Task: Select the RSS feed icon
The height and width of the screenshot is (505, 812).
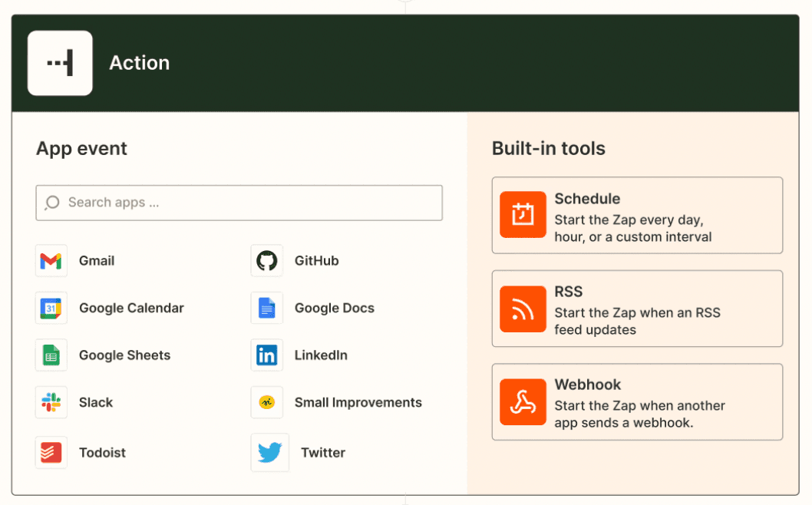Action: (x=523, y=309)
